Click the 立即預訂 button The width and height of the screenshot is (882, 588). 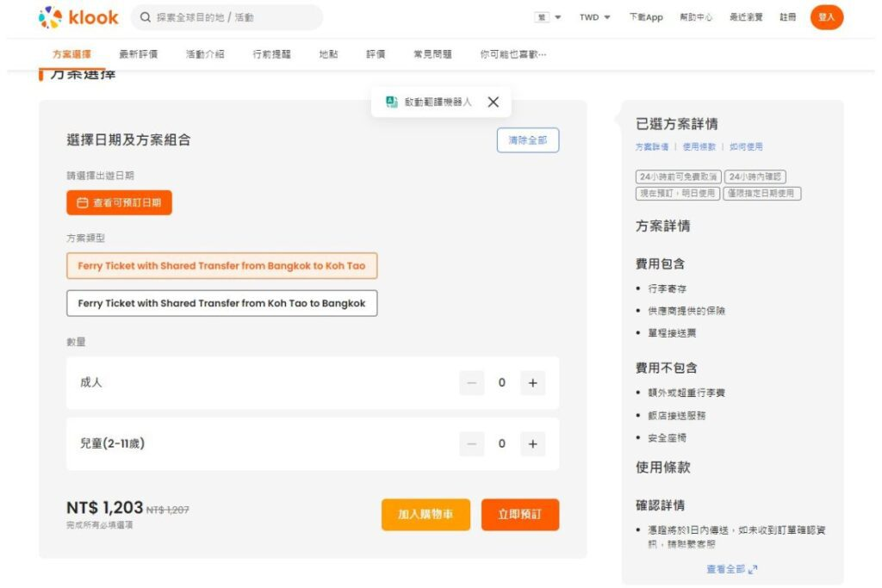[x=519, y=514]
